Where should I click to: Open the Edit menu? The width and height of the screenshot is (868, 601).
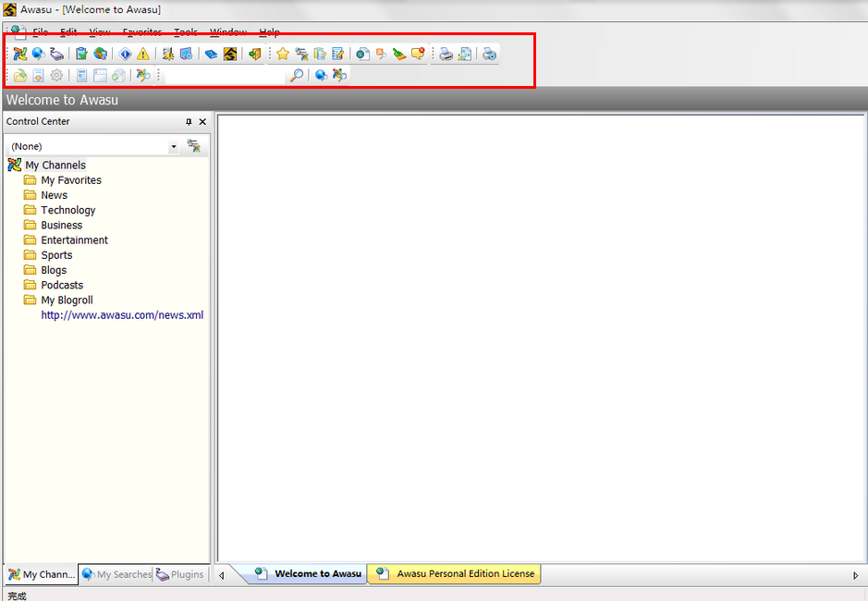coord(68,31)
